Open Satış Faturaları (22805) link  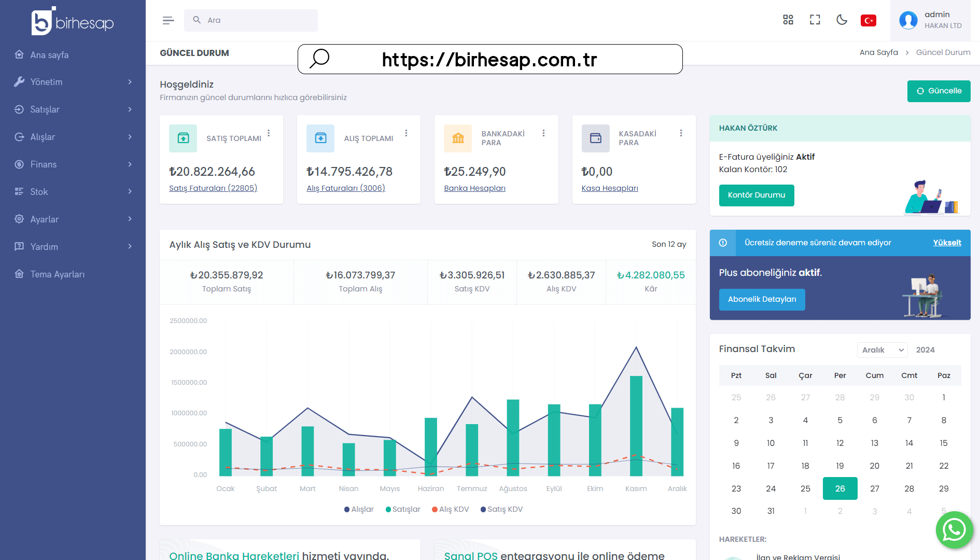point(213,188)
